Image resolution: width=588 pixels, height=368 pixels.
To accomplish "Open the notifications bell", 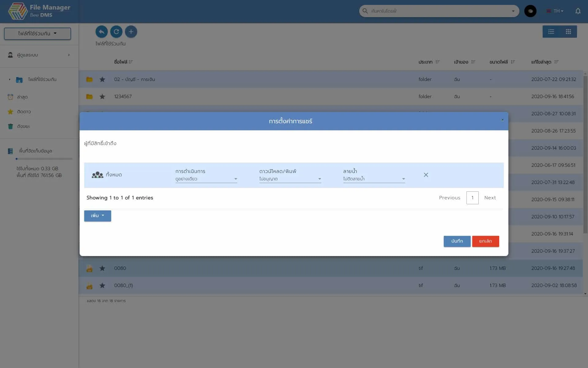I will [x=578, y=11].
